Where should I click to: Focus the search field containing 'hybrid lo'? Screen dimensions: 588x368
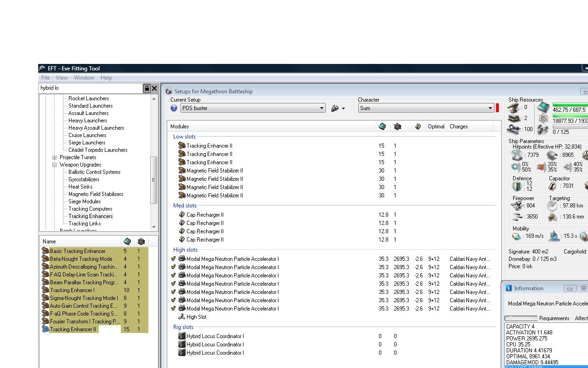pos(91,88)
